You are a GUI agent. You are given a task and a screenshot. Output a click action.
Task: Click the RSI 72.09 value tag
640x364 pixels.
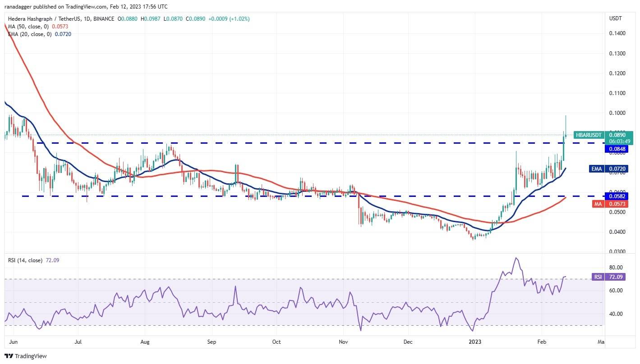pos(598,277)
